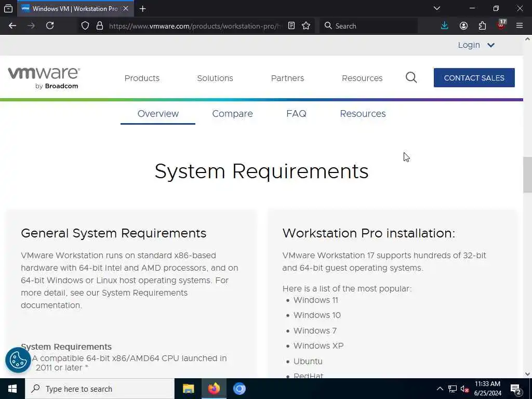Open the notification center icon
This screenshot has height=399, width=532.
click(516, 389)
